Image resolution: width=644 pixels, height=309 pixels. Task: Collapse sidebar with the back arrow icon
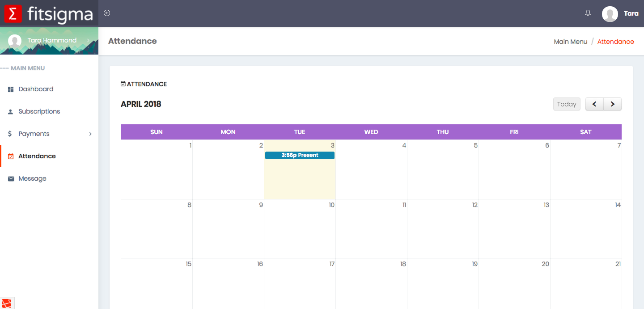pos(107,13)
